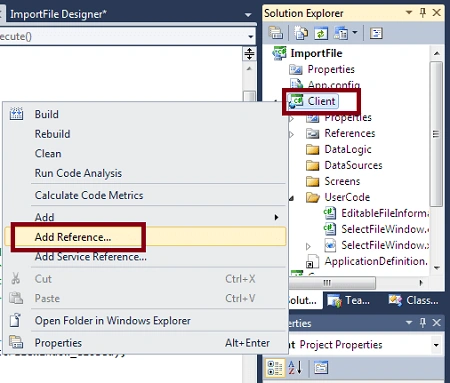Open the dropdown arrow beside View Code icon
This screenshot has height=383, width=450.
point(355,32)
